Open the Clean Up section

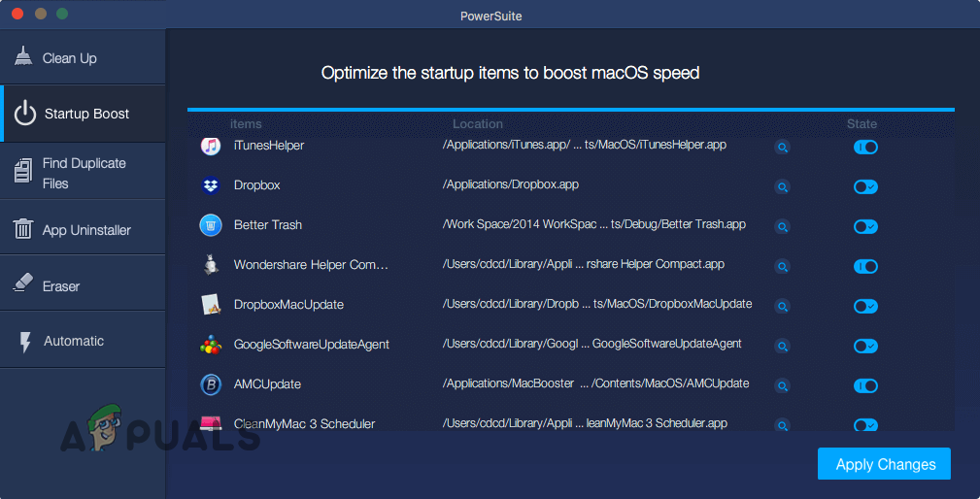point(83,57)
